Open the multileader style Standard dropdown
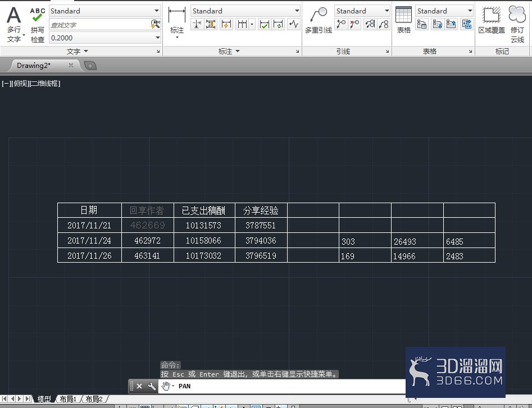Image resolution: width=532 pixels, height=408 pixels. click(x=387, y=11)
